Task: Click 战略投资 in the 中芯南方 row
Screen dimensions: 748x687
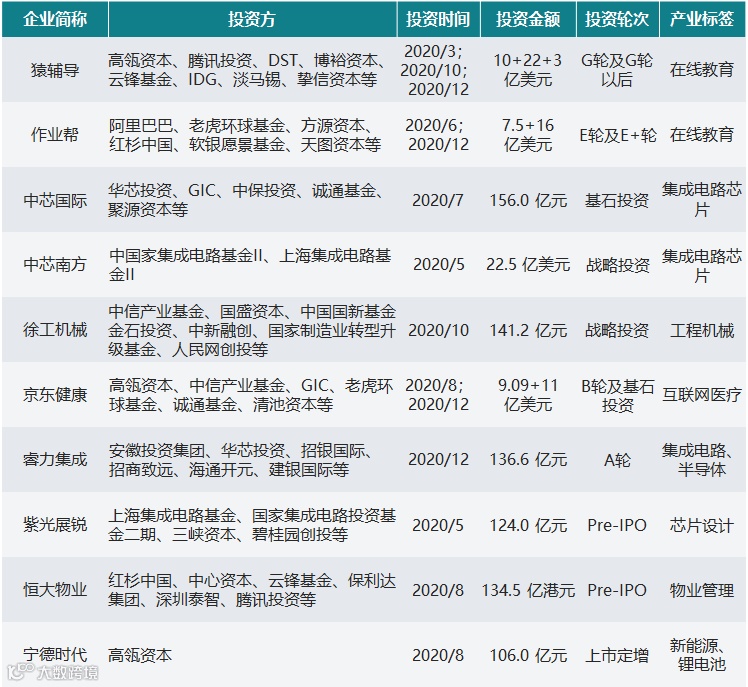Action: [617, 265]
